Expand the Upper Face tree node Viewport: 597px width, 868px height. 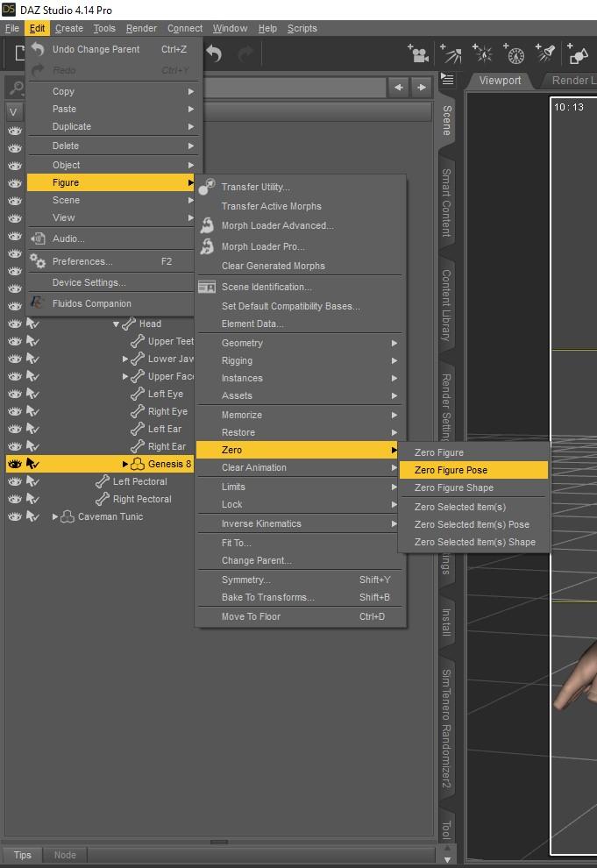click(125, 376)
